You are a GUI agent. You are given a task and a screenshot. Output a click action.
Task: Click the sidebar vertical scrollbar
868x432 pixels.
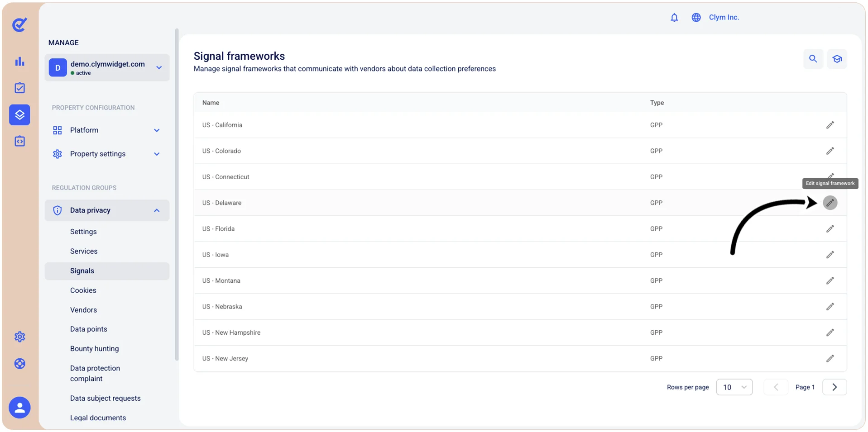tap(177, 195)
